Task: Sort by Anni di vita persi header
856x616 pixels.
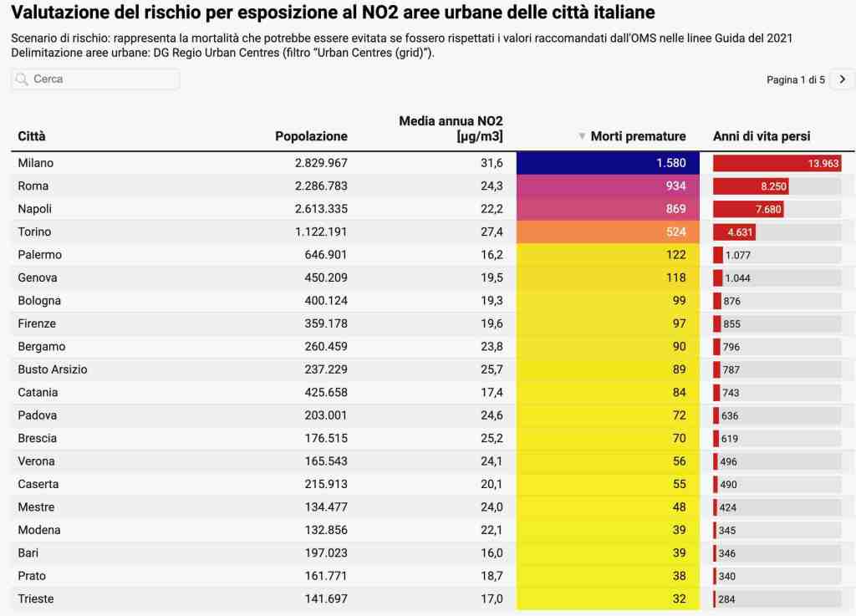Action: (762, 136)
